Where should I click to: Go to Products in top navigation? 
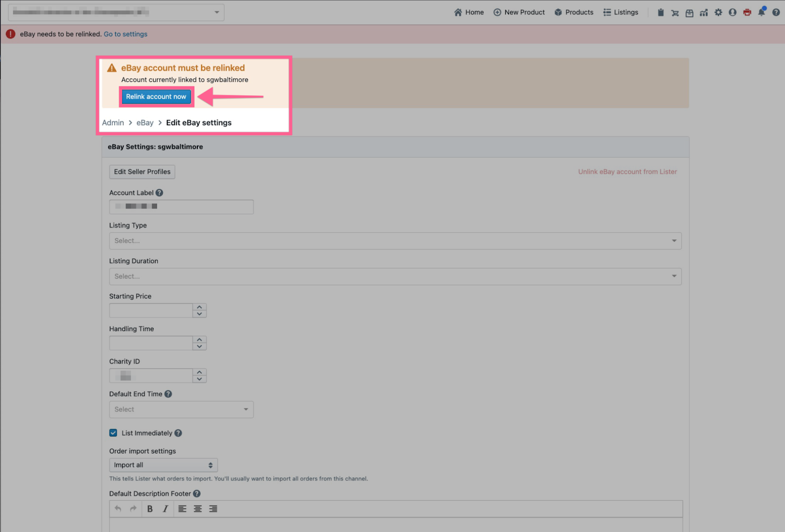click(574, 12)
